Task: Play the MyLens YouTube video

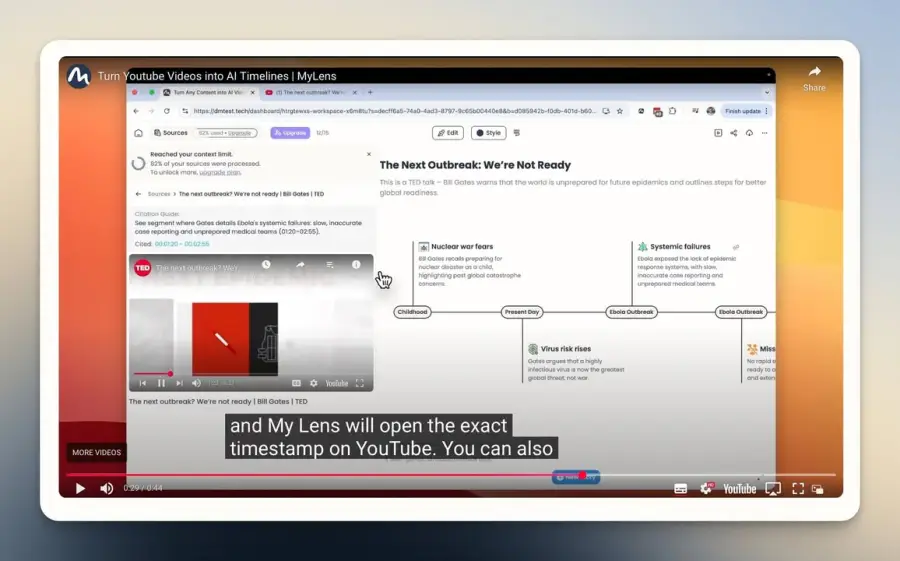Action: coord(80,488)
